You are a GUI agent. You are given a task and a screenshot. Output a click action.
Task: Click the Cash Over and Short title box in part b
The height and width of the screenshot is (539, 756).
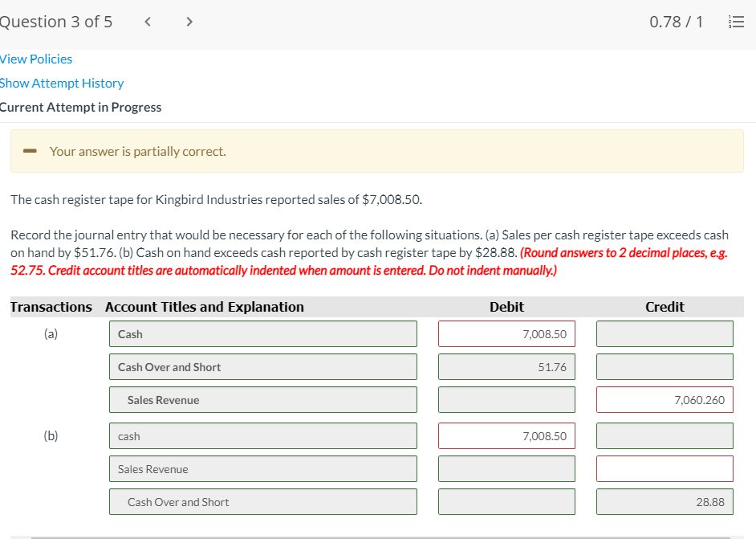click(262, 501)
